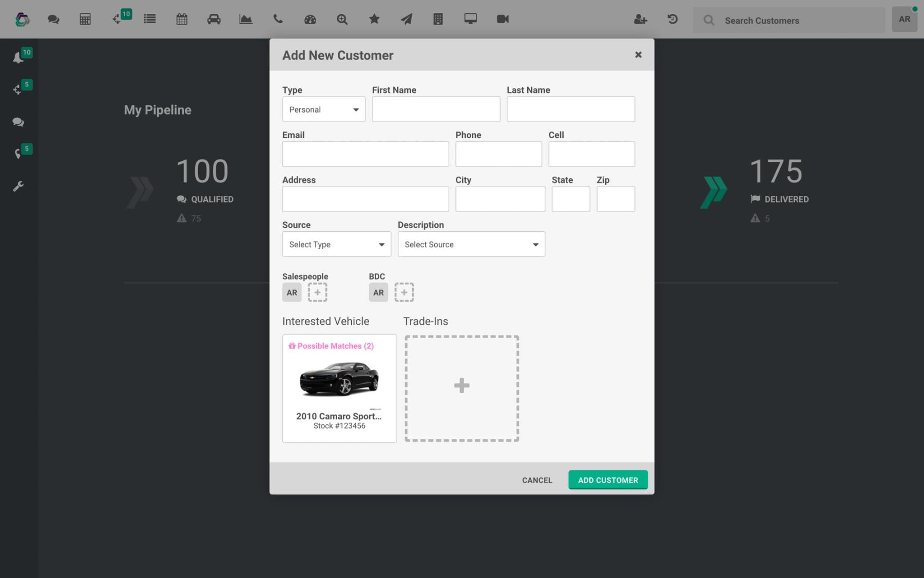This screenshot has height=578, width=924.
Task: Open the area chart reports icon
Action: [x=246, y=20]
